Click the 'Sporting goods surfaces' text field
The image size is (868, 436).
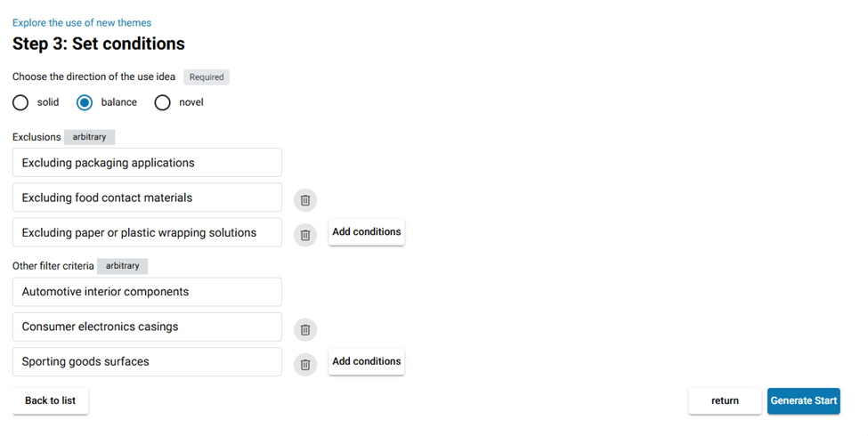[147, 361]
